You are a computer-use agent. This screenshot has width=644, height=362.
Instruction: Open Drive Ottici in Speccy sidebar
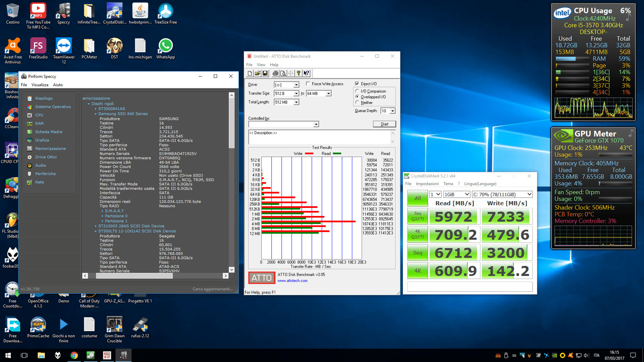[46, 157]
